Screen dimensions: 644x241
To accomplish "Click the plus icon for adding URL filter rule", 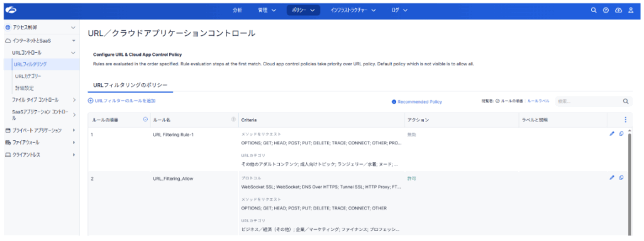I will coord(91,101).
